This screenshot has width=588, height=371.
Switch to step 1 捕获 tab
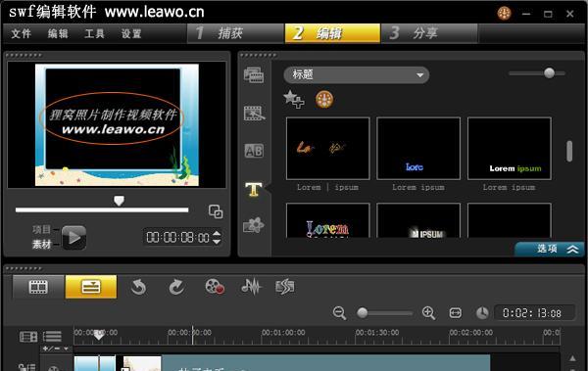pos(235,33)
